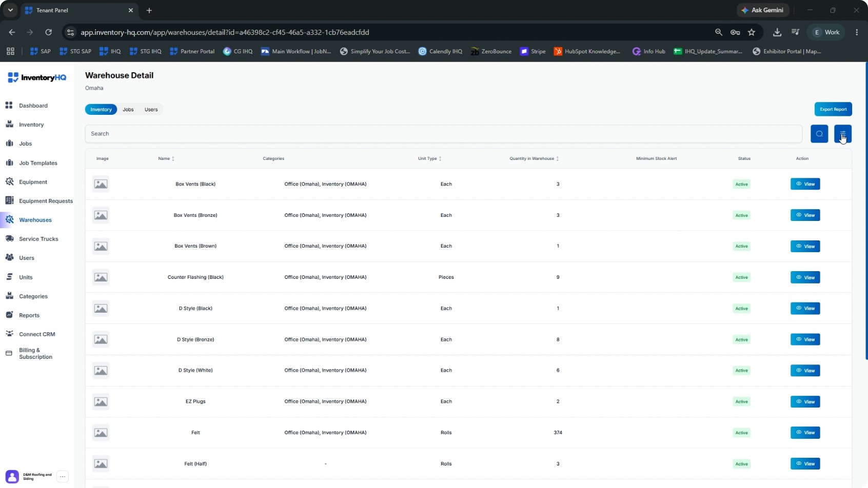
Task: View the Felt inventory item
Action: 805,433
